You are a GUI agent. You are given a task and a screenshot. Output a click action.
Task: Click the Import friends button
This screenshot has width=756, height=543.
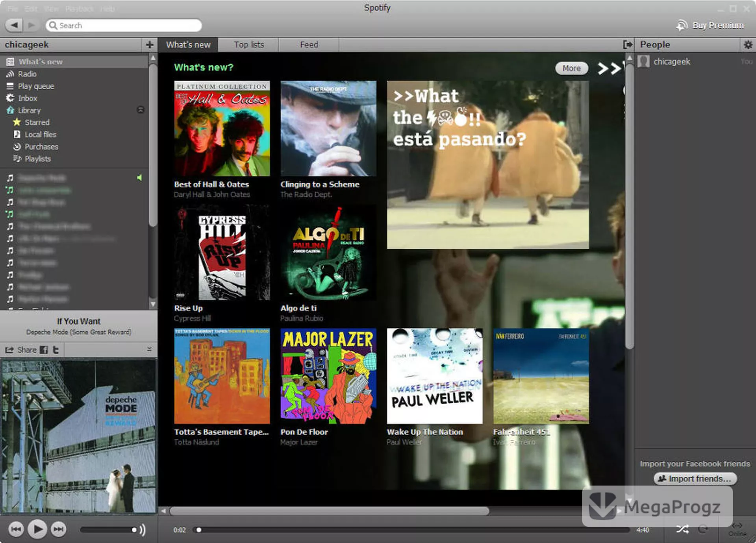(x=695, y=479)
